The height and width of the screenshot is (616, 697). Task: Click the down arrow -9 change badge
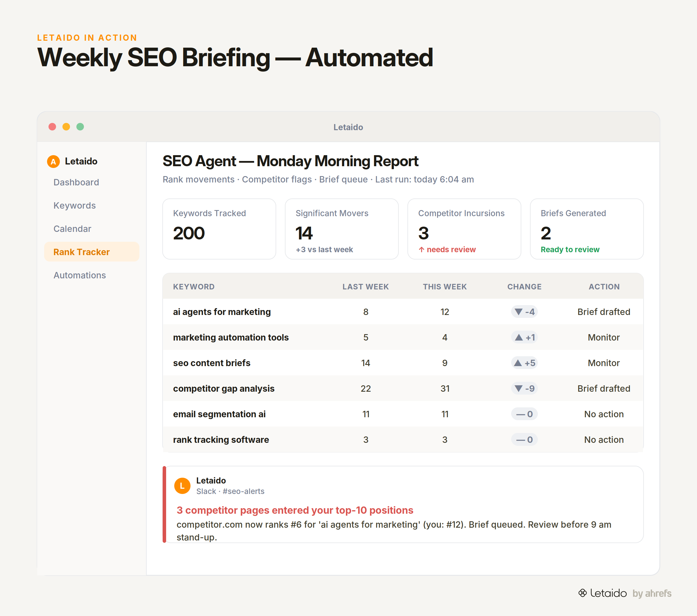(x=524, y=388)
